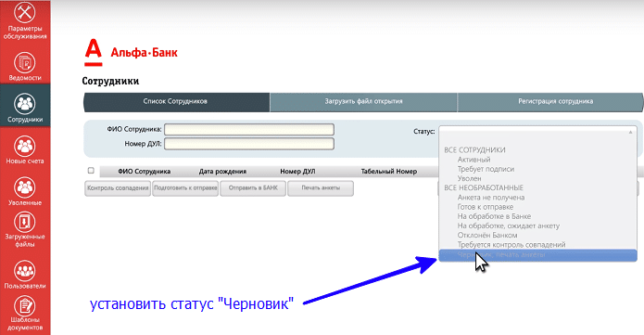Screen dimensions: 644x335
Task: Click Табельный Номер column header
Action: (x=389, y=172)
